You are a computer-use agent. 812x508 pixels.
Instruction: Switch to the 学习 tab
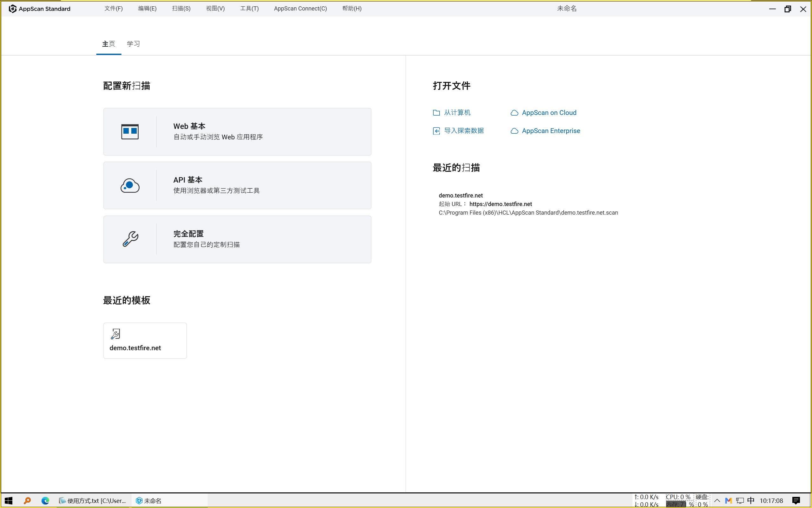coord(133,44)
